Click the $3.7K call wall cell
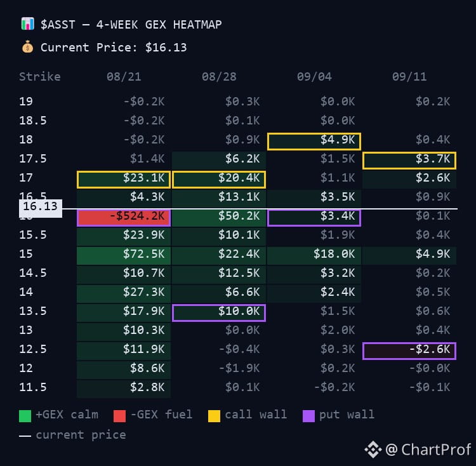 [x=409, y=160]
